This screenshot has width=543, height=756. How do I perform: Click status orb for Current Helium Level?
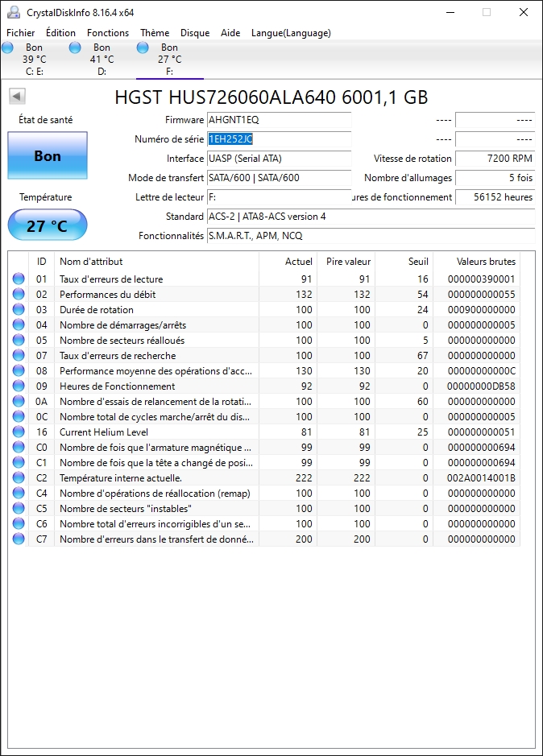[x=19, y=432]
